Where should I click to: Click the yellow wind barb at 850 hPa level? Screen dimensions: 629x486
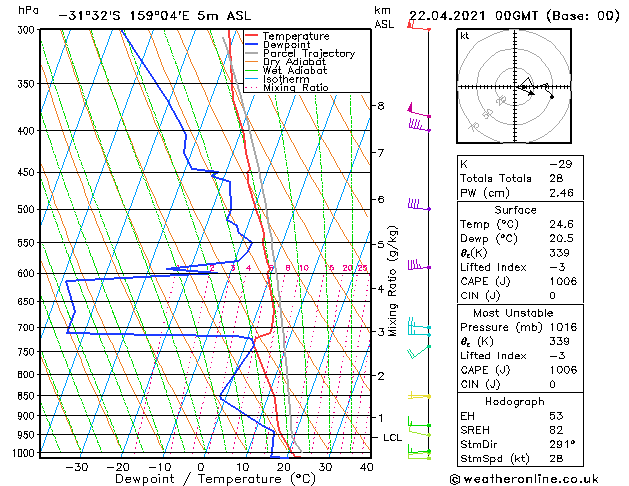[x=419, y=396]
